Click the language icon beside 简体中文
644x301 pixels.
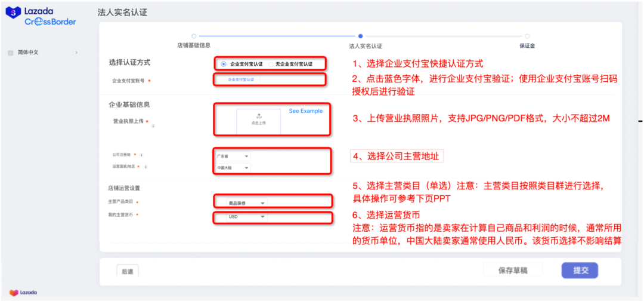[x=10, y=53]
